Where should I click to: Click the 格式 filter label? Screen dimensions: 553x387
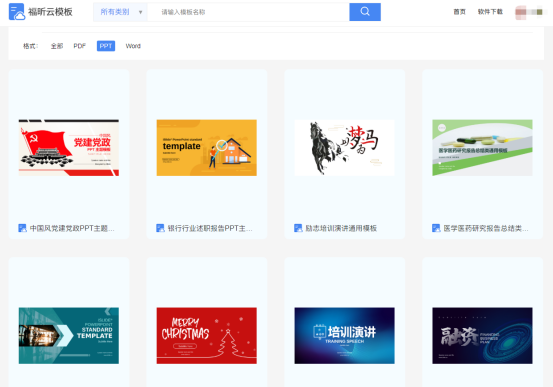pyautogui.click(x=31, y=46)
